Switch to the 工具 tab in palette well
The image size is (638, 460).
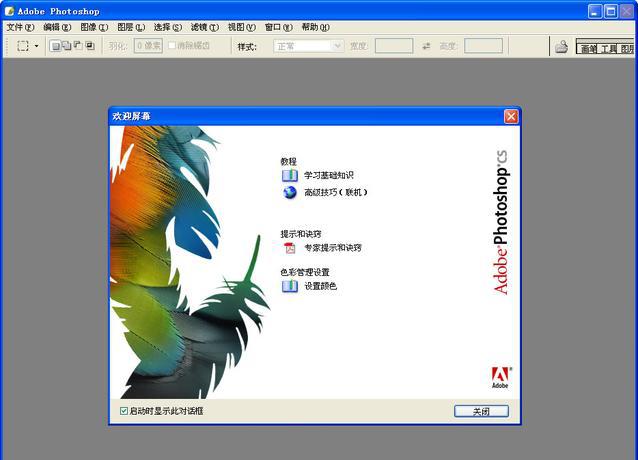(609, 49)
